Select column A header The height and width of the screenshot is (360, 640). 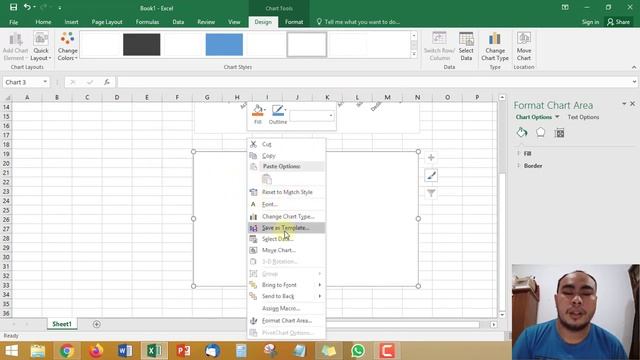(x=27, y=97)
